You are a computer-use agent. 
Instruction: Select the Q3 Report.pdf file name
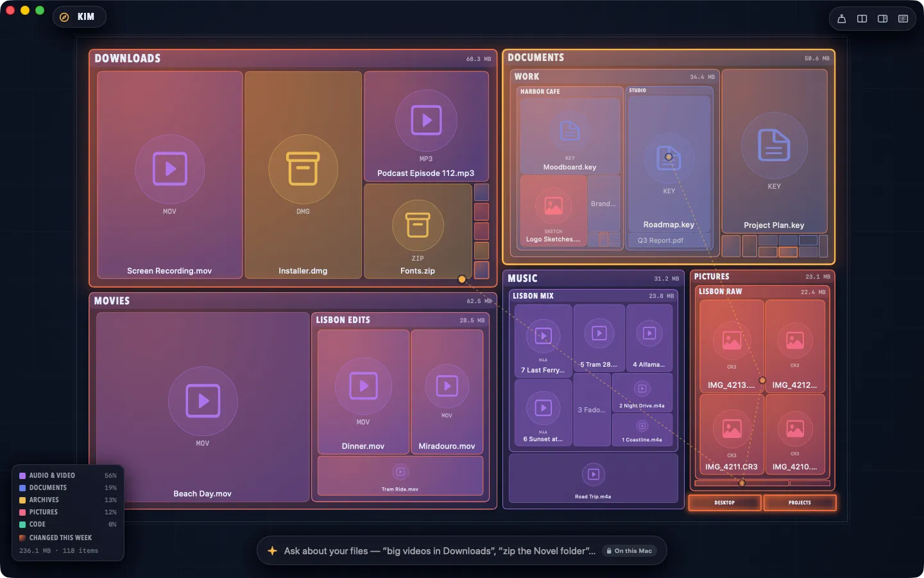[660, 241]
